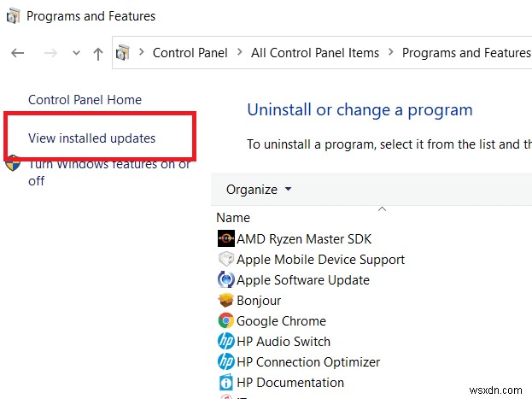Click the Programs and Features breadcrumb
532x399 pixels.
(x=465, y=53)
